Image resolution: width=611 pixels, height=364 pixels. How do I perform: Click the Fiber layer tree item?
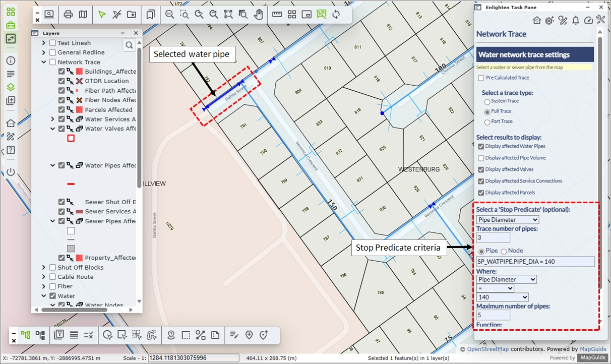(x=65, y=286)
